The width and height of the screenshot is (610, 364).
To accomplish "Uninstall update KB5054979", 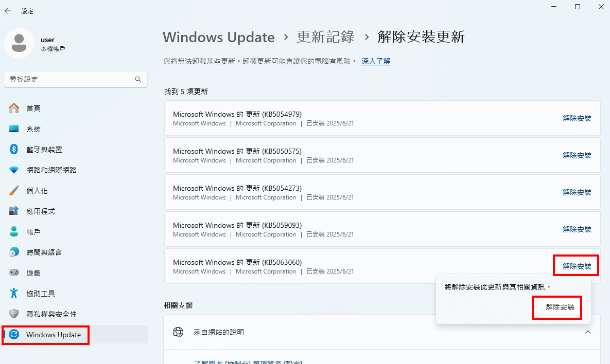I will [x=577, y=118].
